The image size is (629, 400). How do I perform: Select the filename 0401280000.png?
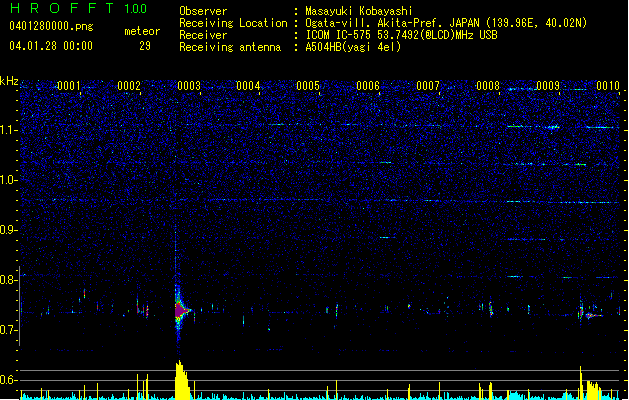pyautogui.click(x=51, y=26)
